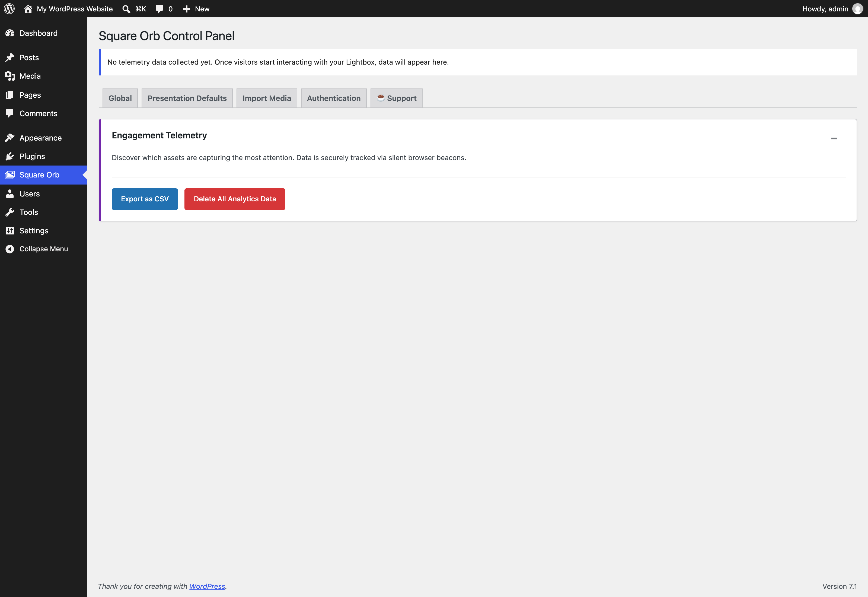
Task: Open the Users menu item
Action: point(43,194)
